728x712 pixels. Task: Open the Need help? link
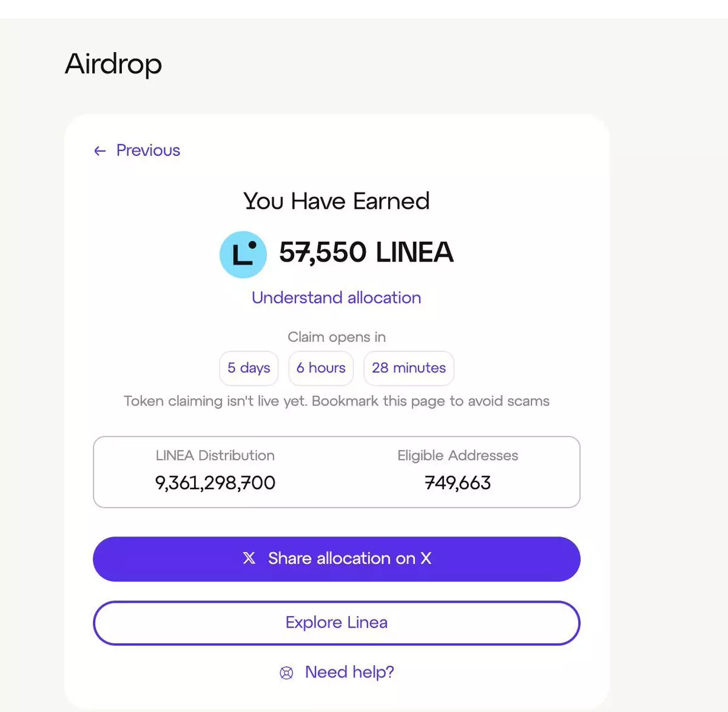pyautogui.click(x=349, y=672)
